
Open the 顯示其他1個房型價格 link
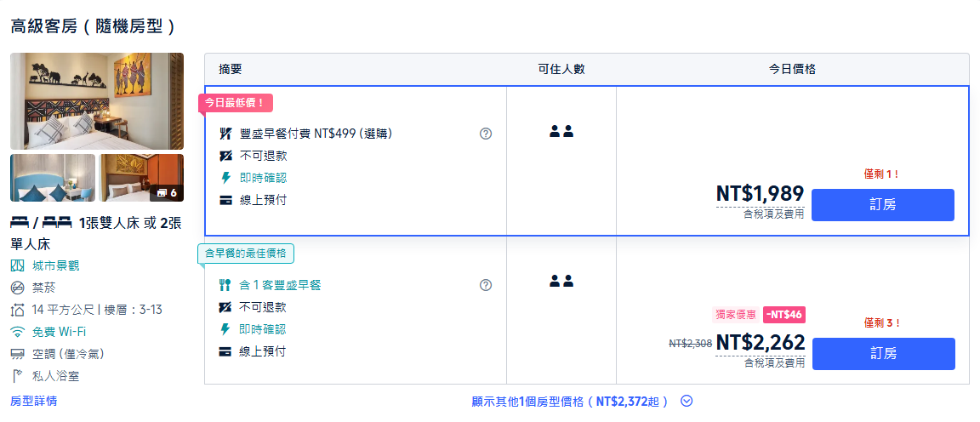pos(570,402)
